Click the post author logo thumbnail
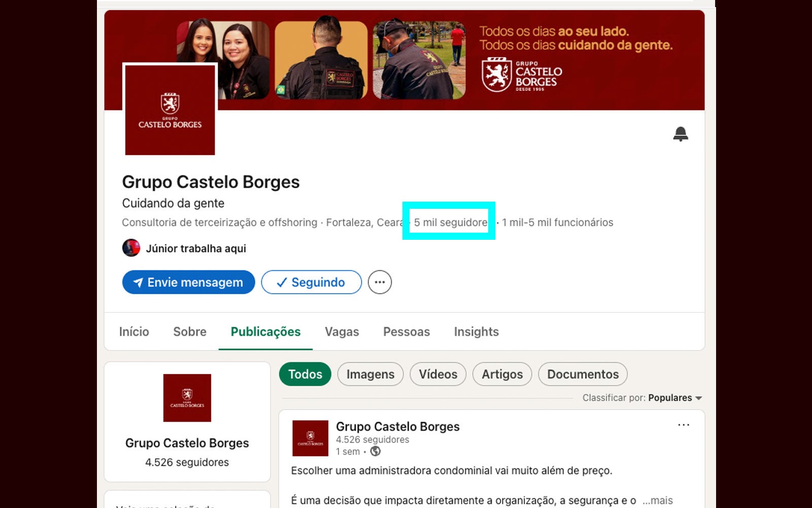The width and height of the screenshot is (812, 508). click(310, 438)
